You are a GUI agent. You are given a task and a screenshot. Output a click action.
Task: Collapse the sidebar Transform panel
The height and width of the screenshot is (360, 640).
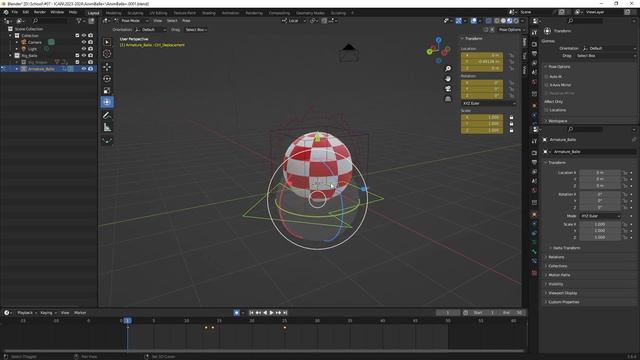473,38
